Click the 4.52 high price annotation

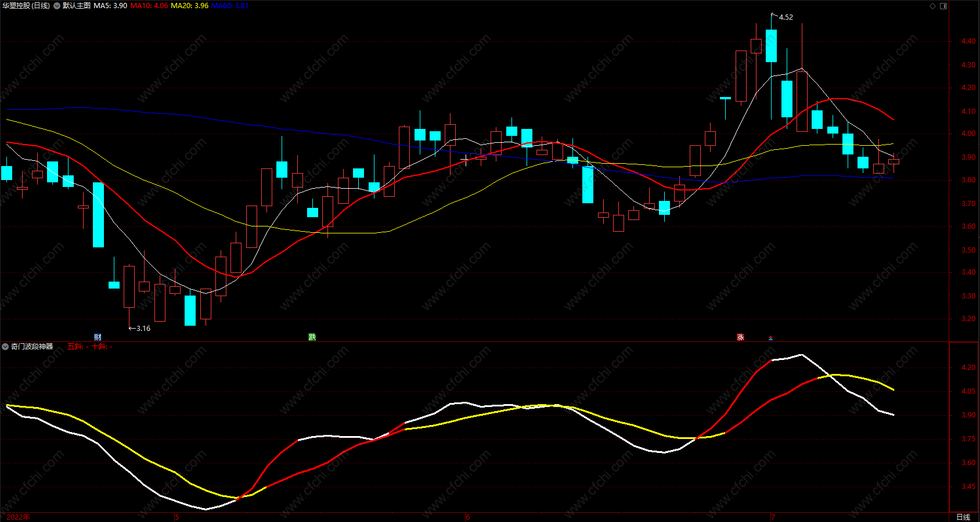pyautogui.click(x=786, y=17)
